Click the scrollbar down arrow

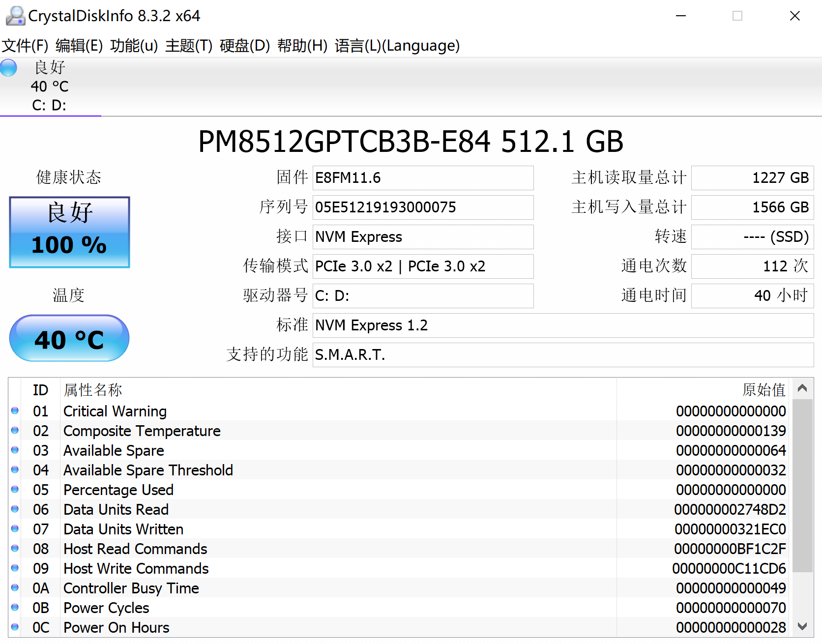pos(802,626)
